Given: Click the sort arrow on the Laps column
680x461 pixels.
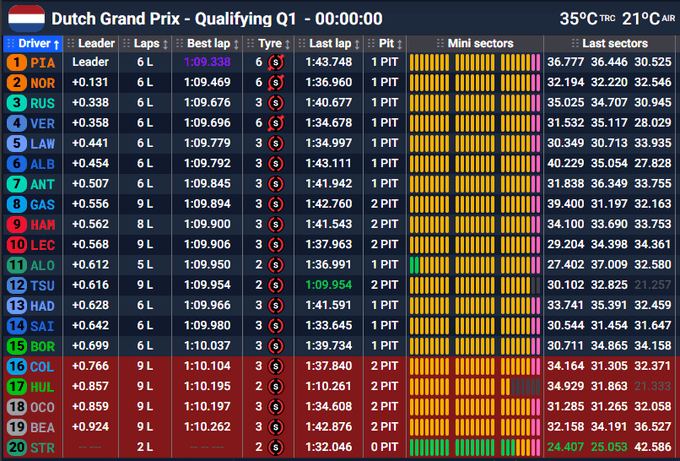Looking at the screenshot, I should (x=165, y=44).
